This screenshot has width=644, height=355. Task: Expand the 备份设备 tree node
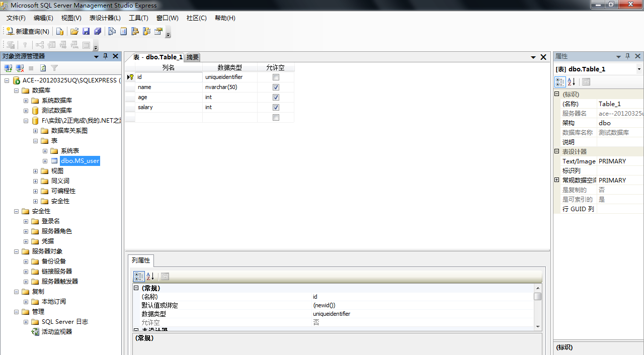[26, 261]
